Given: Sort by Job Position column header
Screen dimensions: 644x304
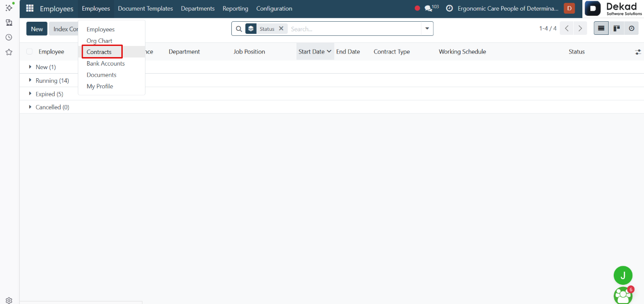Looking at the screenshot, I should [x=250, y=52].
